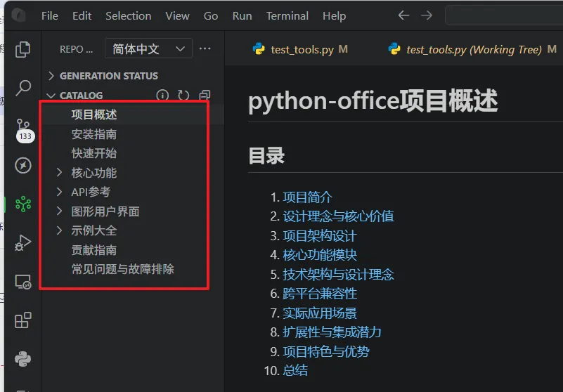The width and height of the screenshot is (563, 392).
Task: Open the View menu
Action: coord(177,15)
